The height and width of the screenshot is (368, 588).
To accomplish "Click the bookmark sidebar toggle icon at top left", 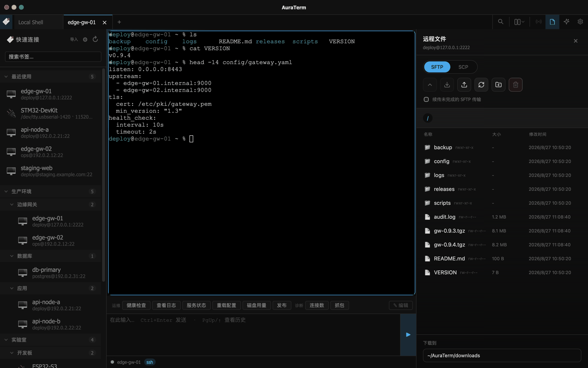I will click(6, 22).
